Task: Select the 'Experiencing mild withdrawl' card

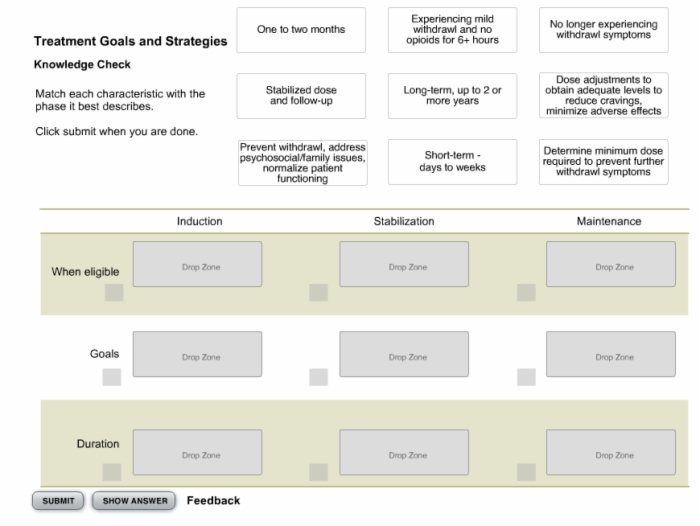Action: click(452, 30)
